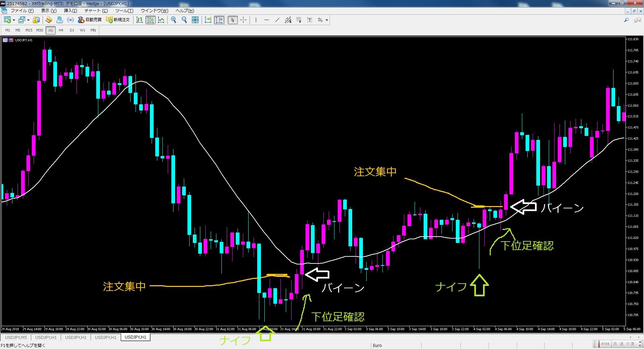The image size is (644, 349).
Task: Switch to the M15 timeframe
Action: [29, 30]
